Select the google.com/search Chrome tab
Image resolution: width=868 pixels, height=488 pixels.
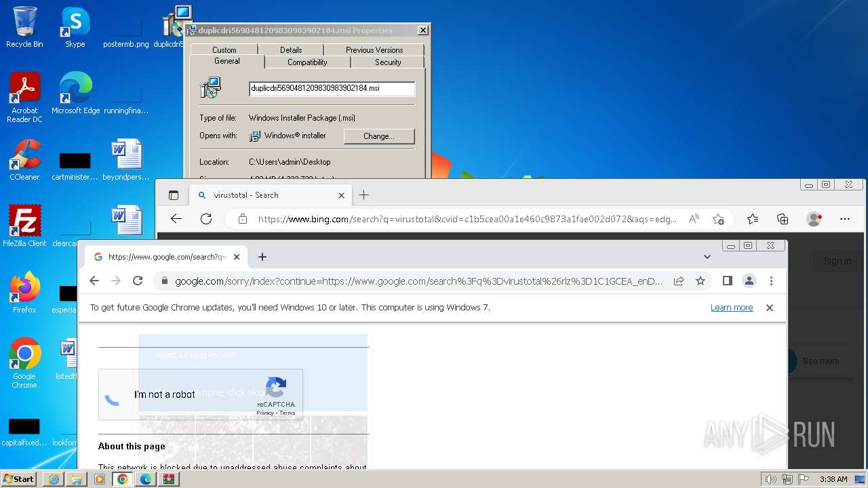tap(166, 257)
